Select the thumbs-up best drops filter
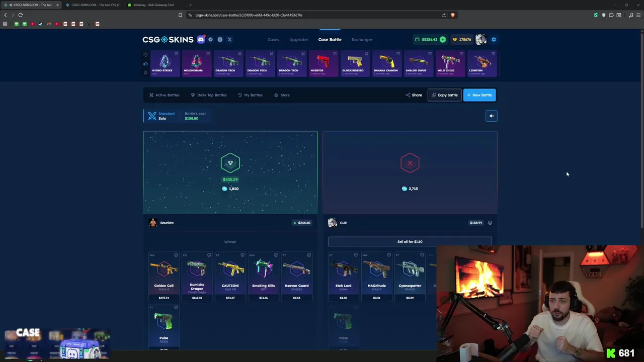 pyautogui.click(x=146, y=63)
